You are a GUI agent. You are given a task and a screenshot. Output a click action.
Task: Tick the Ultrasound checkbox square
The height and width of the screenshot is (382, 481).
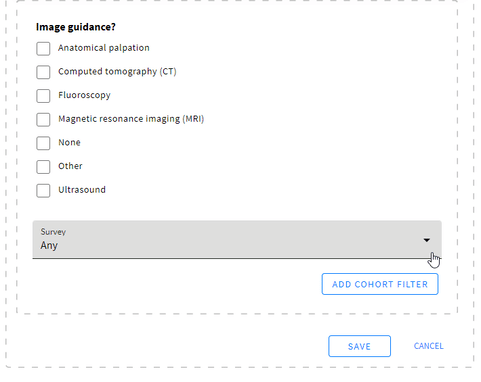click(43, 190)
